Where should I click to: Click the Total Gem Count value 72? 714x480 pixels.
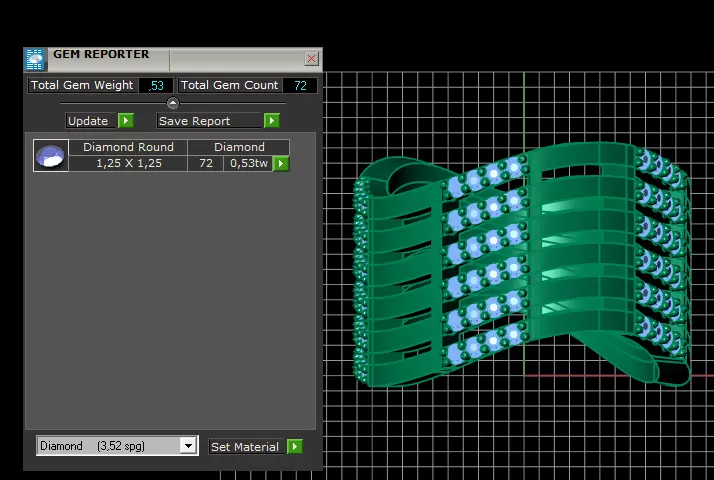300,86
